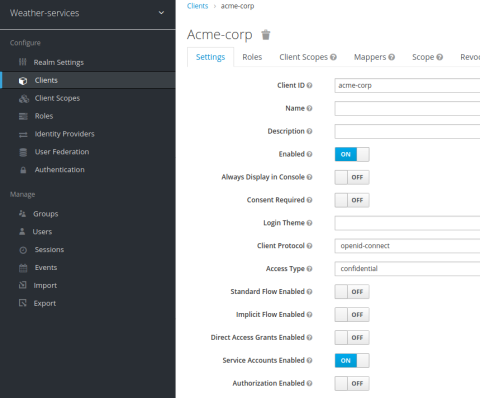Click the Events calendar icon

(x=23, y=268)
